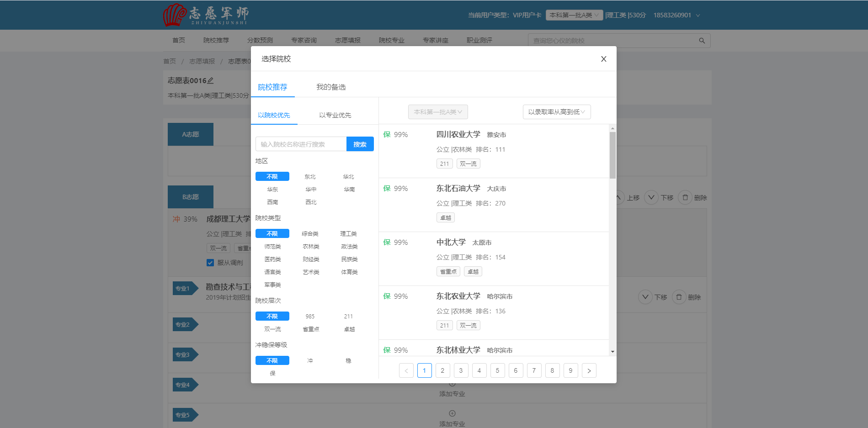This screenshot has height=428, width=868.
Task: Click the scrollbar down arrow in school list
Action: coord(612,352)
